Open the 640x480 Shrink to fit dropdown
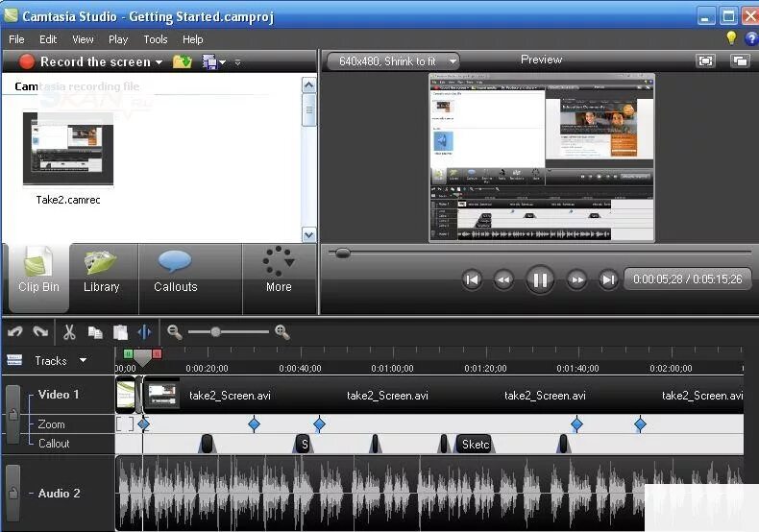Image resolution: width=759 pixels, height=532 pixels. pos(393,61)
